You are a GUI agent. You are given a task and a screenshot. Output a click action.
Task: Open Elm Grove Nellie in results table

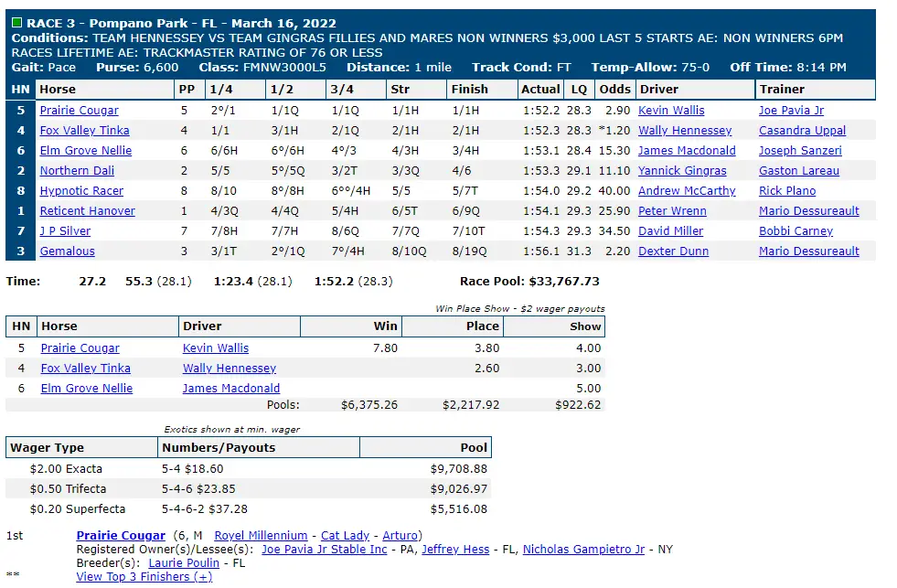[x=85, y=151]
